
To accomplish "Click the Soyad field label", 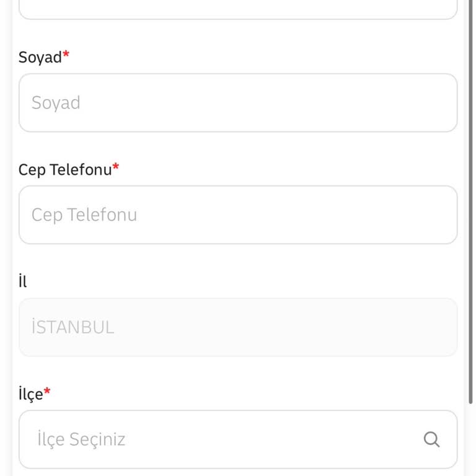I will [40, 58].
